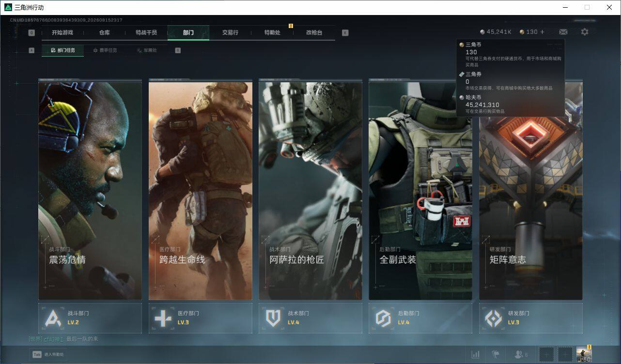Click the plus next to 130 三角币
The width and height of the screenshot is (621, 364).
542,32
